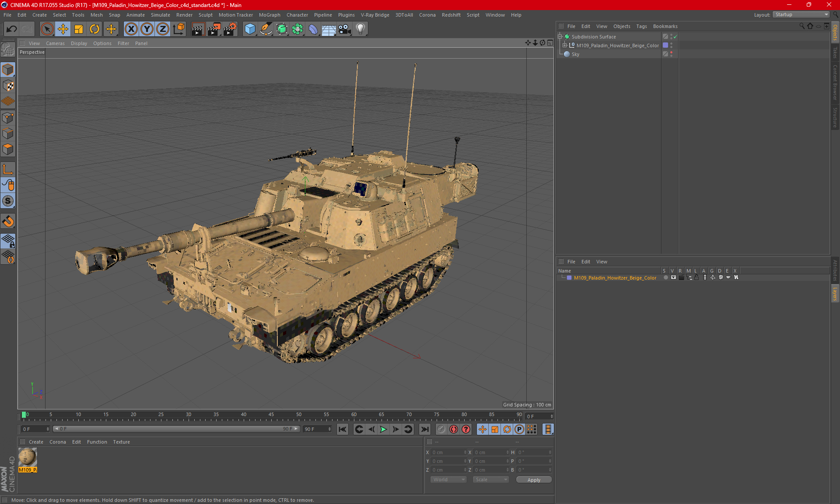
Task: Open the Content Browser side tab
Action: pos(835,82)
